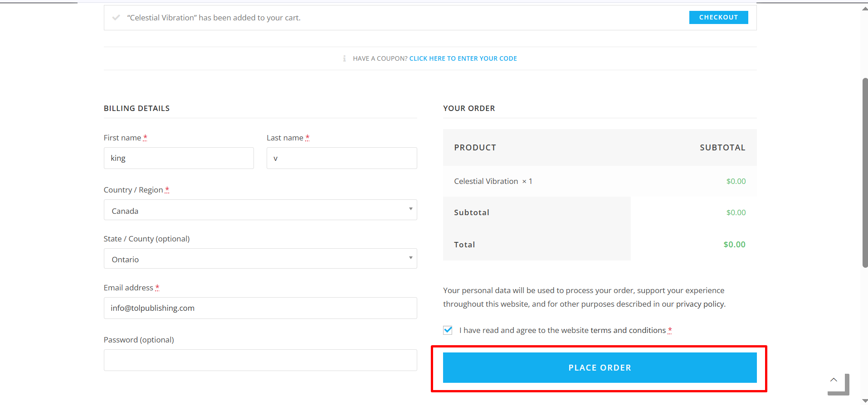Click the checkmark icon beside the cart notice
The height and width of the screenshot is (405, 868).
(116, 18)
